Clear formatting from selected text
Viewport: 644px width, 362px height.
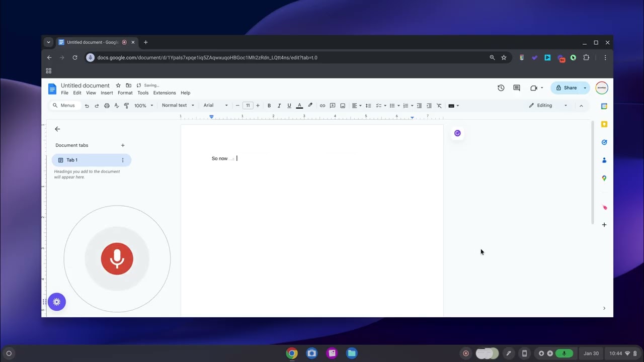pyautogui.click(x=439, y=106)
